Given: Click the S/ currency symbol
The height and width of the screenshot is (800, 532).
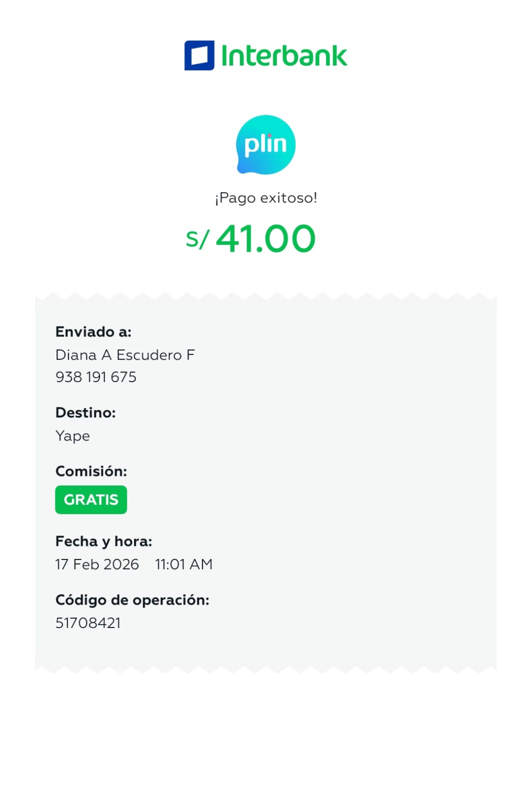Looking at the screenshot, I should [x=197, y=239].
